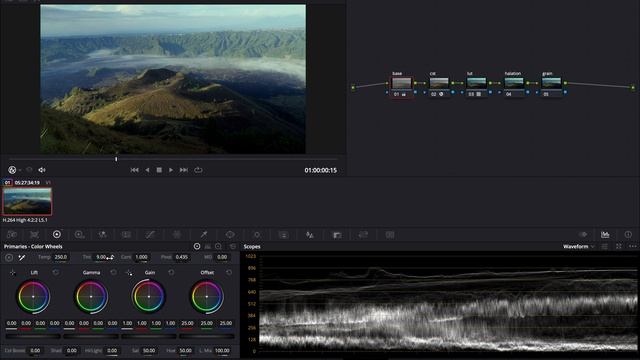
Task: Open the Key palette
Action: [x=337, y=235]
